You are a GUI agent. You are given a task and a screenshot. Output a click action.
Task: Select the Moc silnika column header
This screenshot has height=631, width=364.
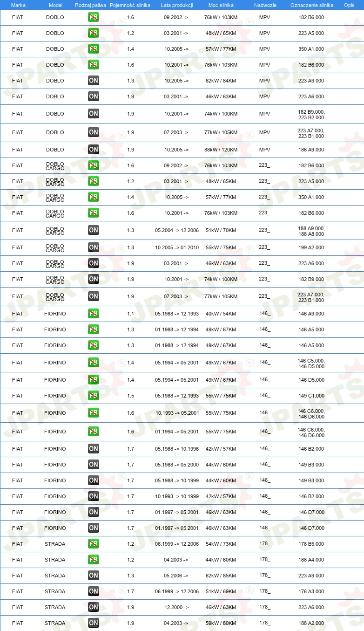(x=221, y=5)
